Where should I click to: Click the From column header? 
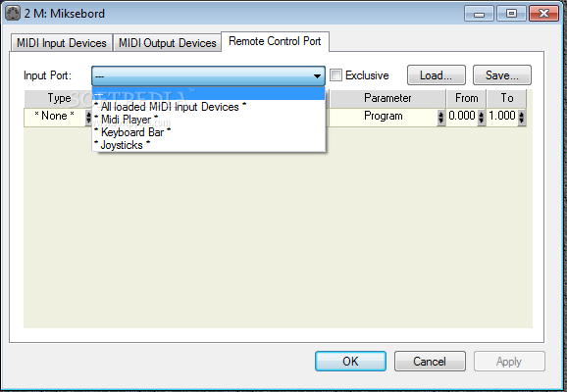pos(466,98)
